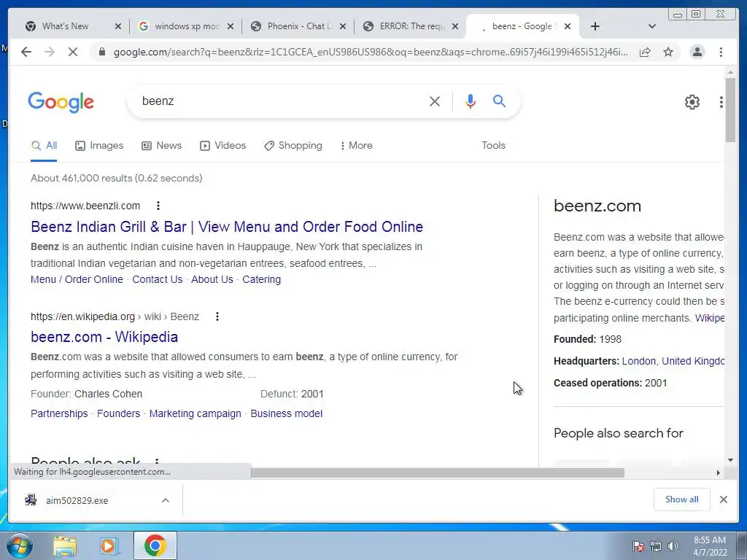747x560 pixels.
Task: Open the Catering sitelink
Action: [x=262, y=279]
